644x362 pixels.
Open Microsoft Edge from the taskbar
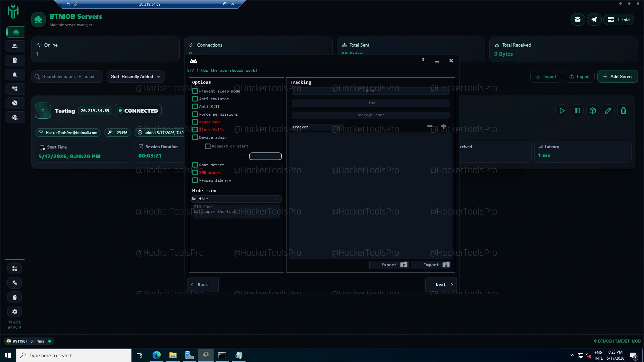[156, 355]
